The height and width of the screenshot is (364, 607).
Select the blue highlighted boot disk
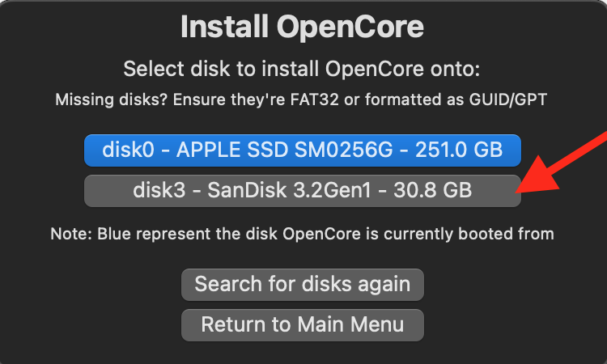tap(302, 150)
